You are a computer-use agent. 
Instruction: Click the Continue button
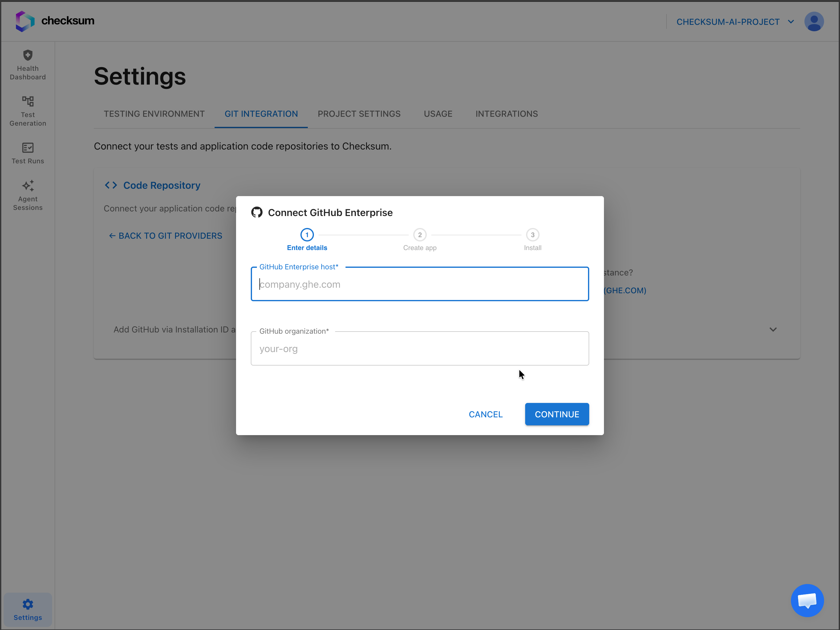click(557, 415)
